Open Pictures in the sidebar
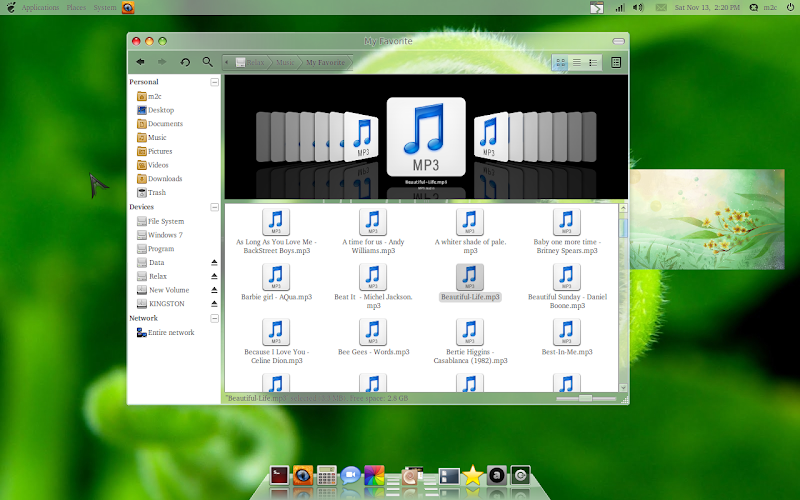Image resolution: width=800 pixels, height=500 pixels. [155, 151]
